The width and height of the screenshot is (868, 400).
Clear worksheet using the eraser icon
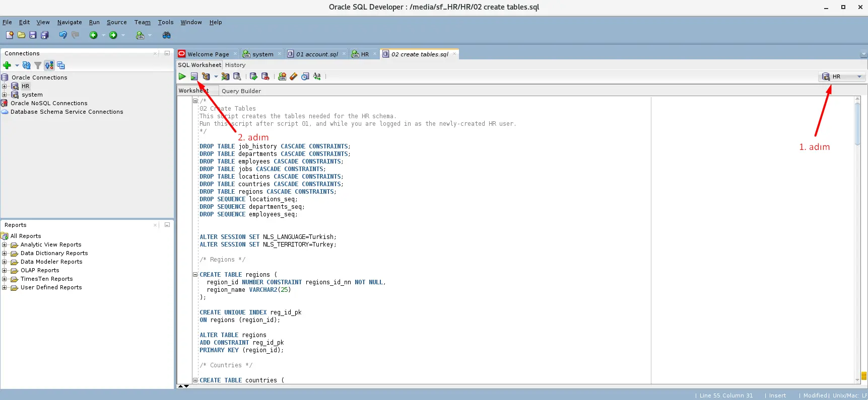(294, 76)
